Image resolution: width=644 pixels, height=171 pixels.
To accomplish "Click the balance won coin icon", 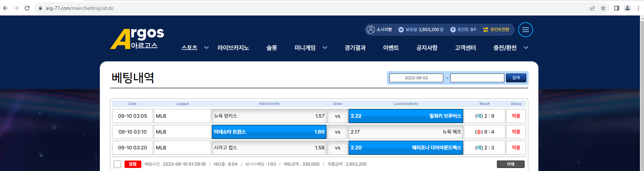I will (401, 30).
